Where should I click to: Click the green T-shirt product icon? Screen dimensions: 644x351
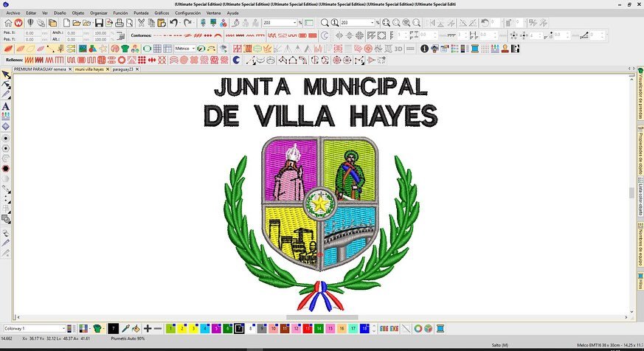click(x=125, y=49)
